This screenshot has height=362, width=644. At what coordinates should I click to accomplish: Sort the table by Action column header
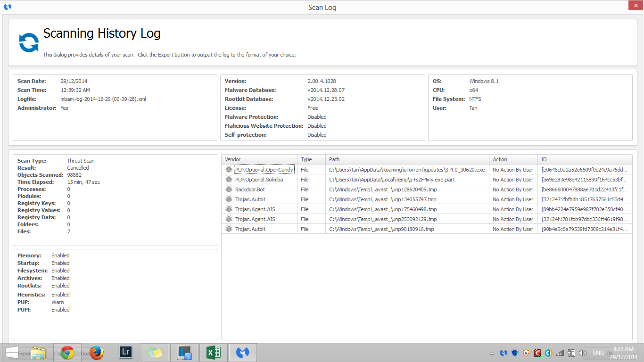click(514, 159)
